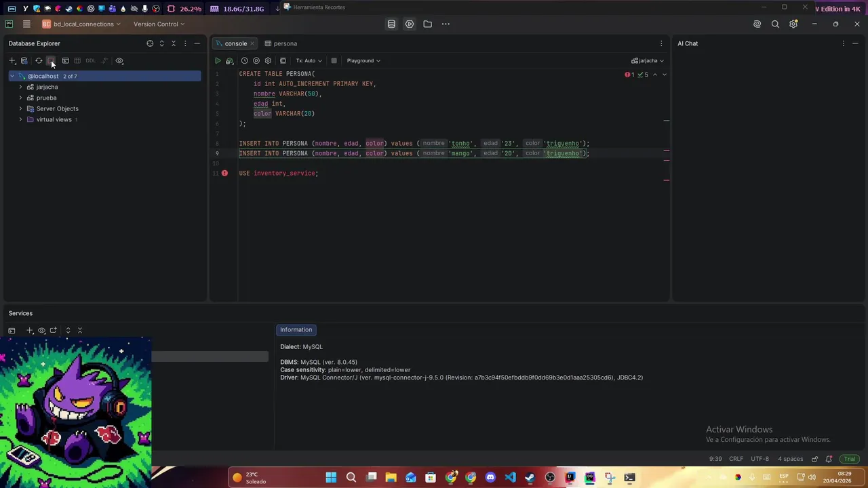Click Select Opened File target icon
The image size is (868, 488).
click(x=150, y=43)
